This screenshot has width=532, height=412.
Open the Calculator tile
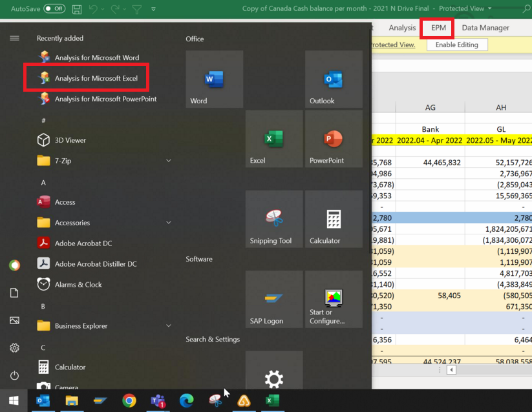pyautogui.click(x=334, y=219)
